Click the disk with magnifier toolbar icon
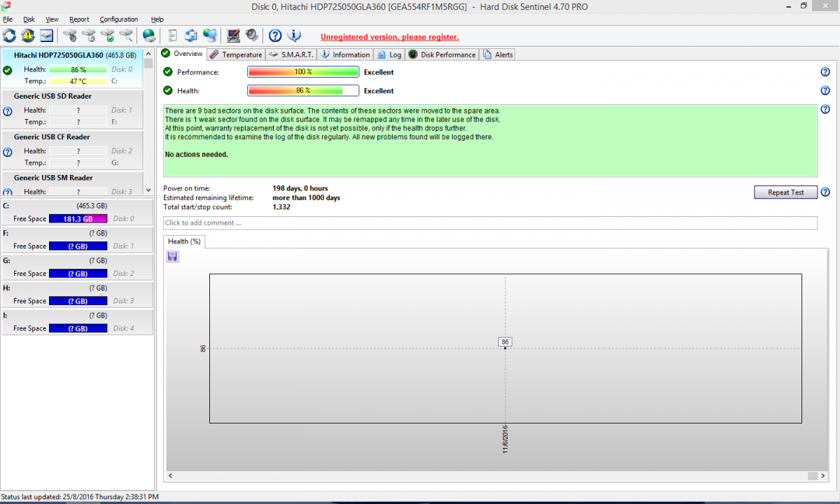Image resolution: width=840 pixels, height=504 pixels. click(125, 35)
